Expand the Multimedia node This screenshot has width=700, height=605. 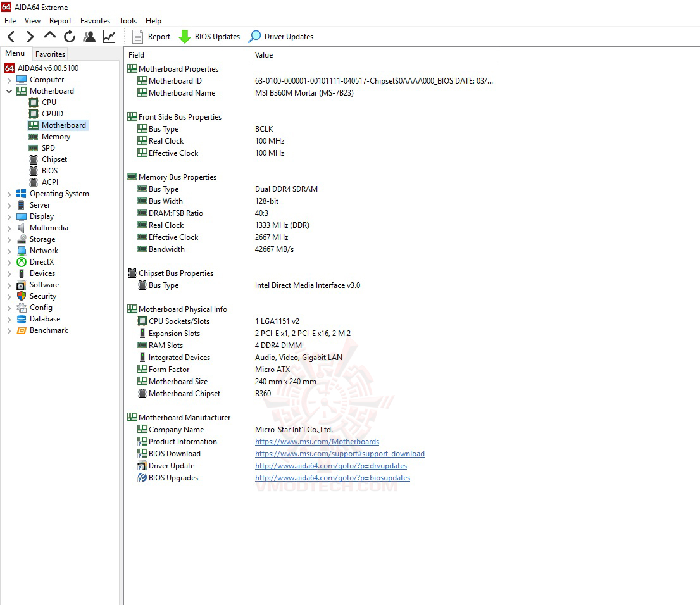click(9, 228)
